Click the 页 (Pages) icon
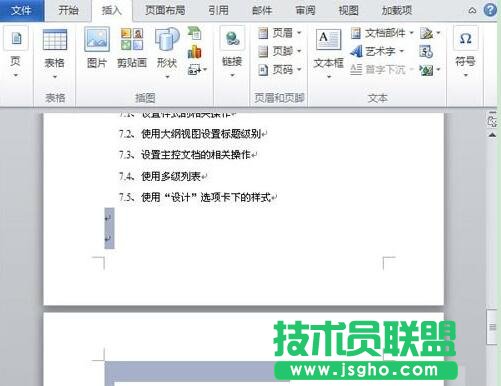 coord(16,39)
